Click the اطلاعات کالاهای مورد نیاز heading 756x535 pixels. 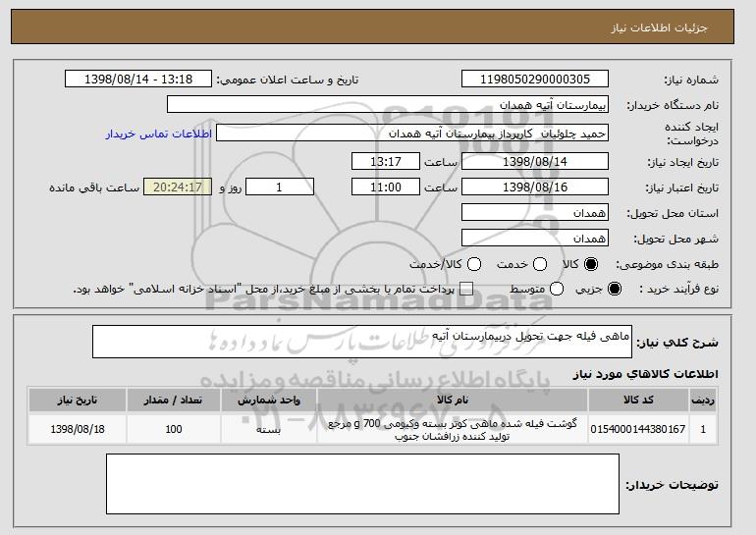coord(645,374)
